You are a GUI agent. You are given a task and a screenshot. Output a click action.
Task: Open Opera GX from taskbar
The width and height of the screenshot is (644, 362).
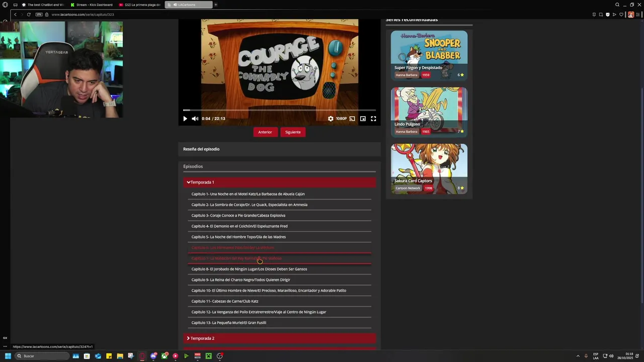(x=142, y=356)
